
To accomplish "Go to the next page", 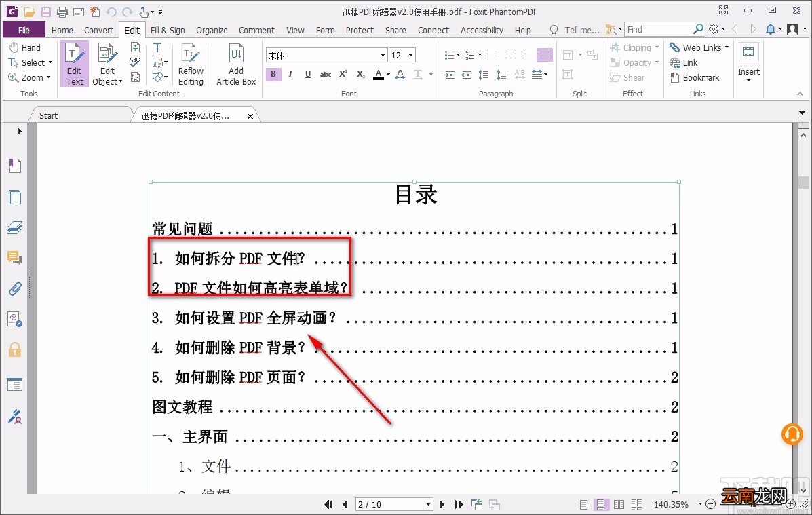I will click(x=442, y=504).
